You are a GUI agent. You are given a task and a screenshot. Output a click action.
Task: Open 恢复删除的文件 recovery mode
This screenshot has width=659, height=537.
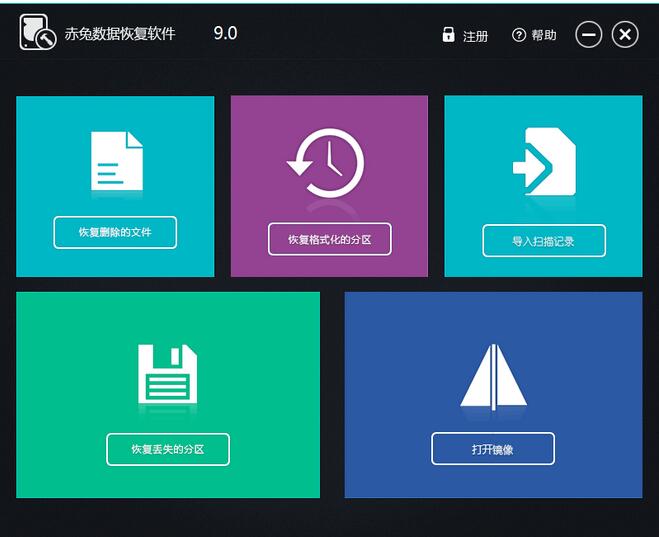tap(115, 232)
